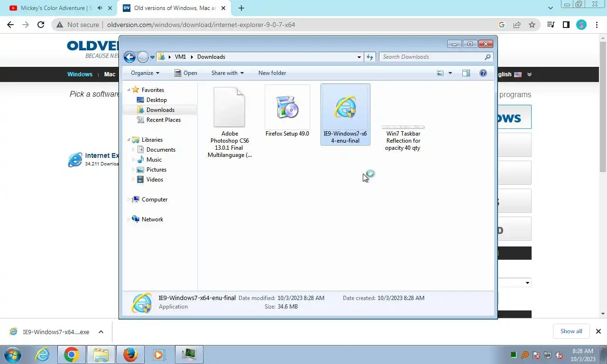Click Google icon in address bar

click(x=502, y=25)
